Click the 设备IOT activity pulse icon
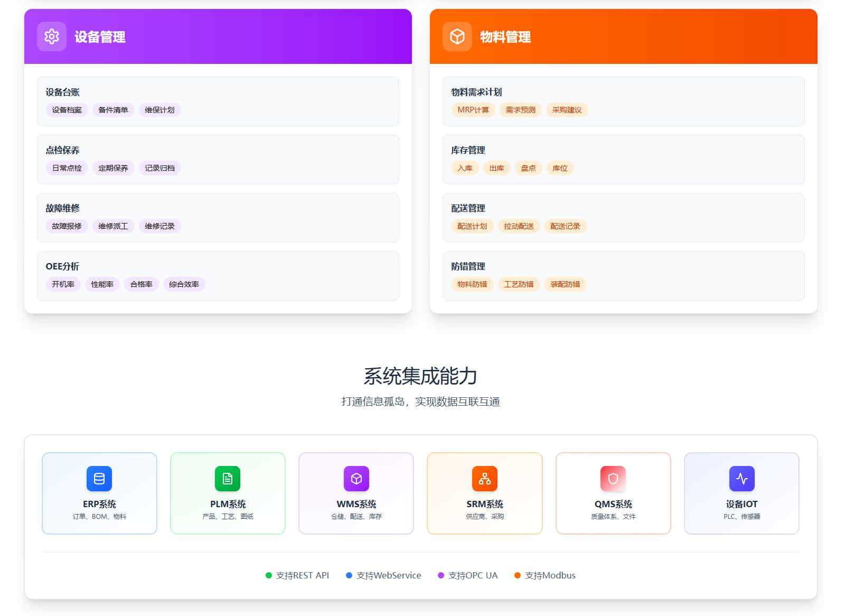 click(741, 479)
